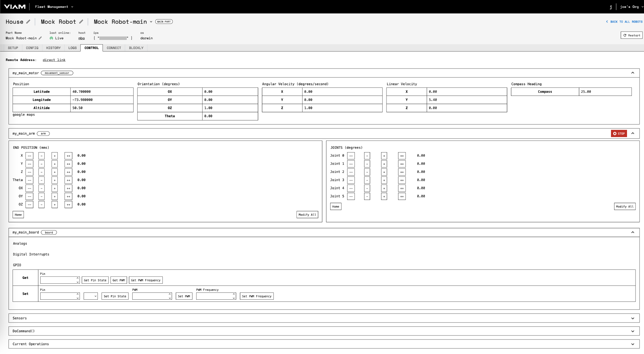Viewport: 644px width, 354px height.
Task: Click the j user avatar icon
Action: (x=611, y=6)
